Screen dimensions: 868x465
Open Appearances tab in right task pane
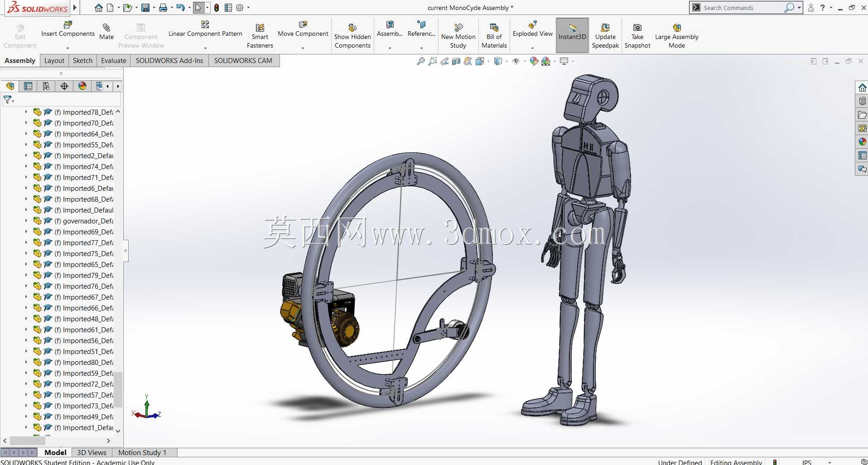(862, 142)
